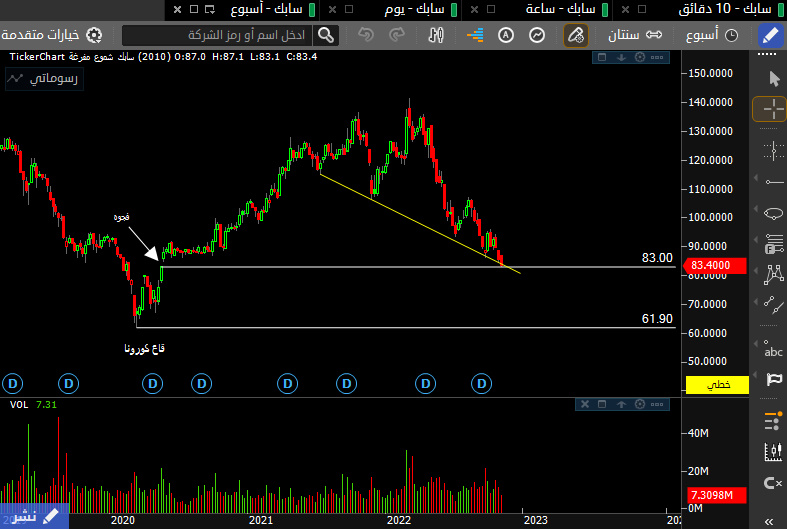
Task: Toggle the blue pencil drawing toolbar button
Action: tap(770, 35)
